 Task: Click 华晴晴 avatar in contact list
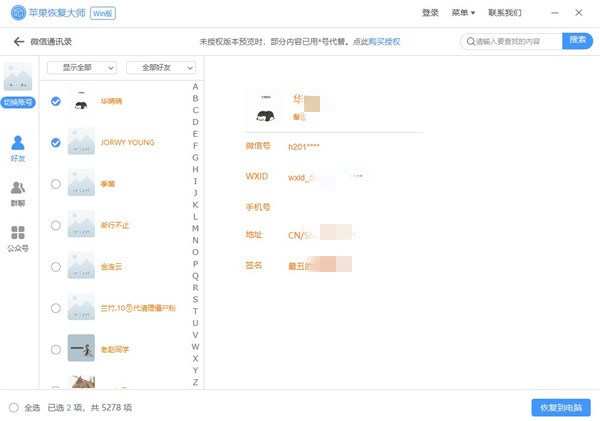click(x=81, y=101)
